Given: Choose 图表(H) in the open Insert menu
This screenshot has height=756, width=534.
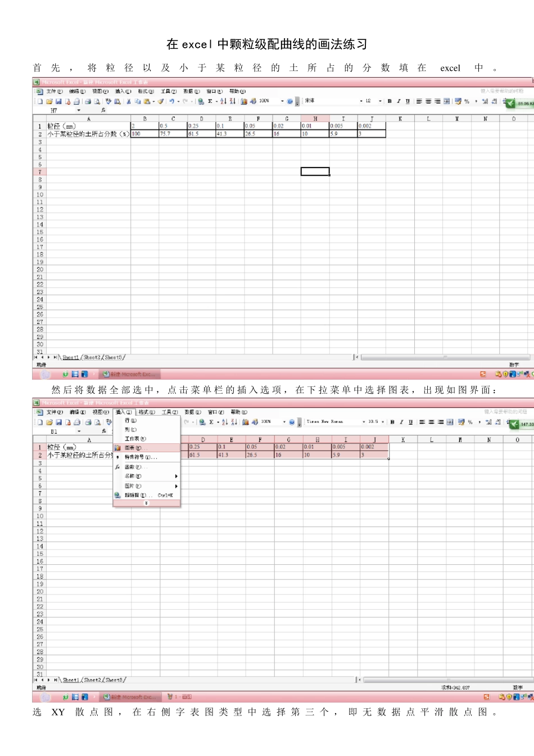Looking at the screenshot, I should click(146, 448).
